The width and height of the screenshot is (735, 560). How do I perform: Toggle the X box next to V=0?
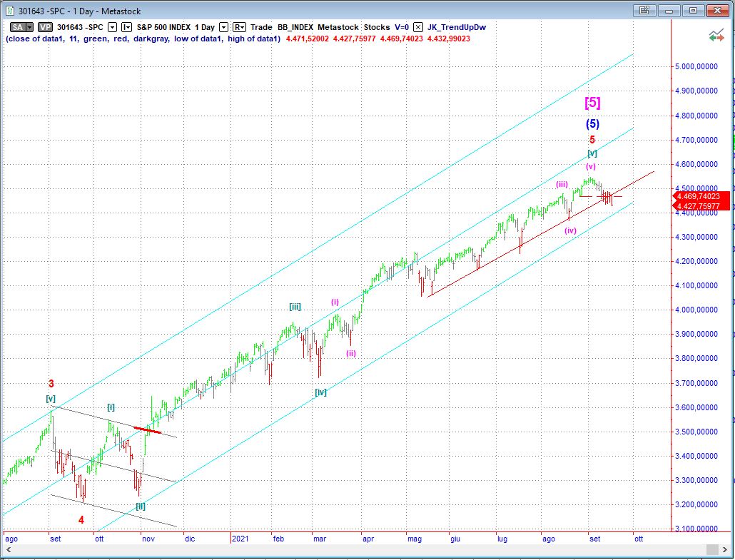[x=417, y=27]
